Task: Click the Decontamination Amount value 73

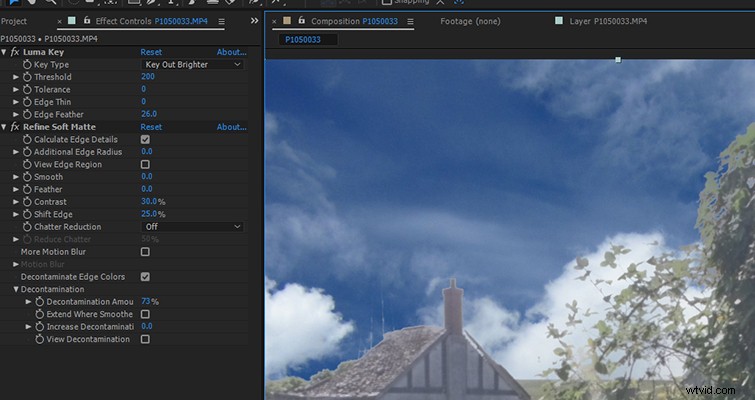Action: (x=146, y=301)
